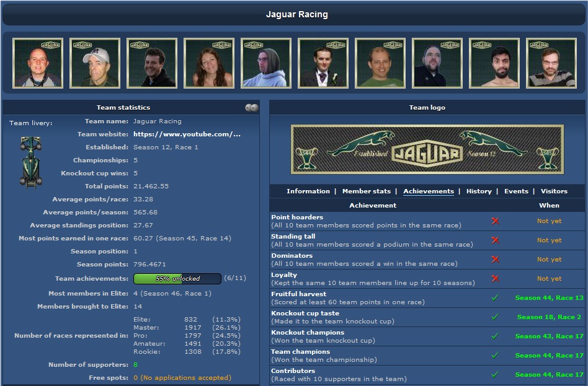
Task: Select the Dominators achievement title
Action: (292, 256)
